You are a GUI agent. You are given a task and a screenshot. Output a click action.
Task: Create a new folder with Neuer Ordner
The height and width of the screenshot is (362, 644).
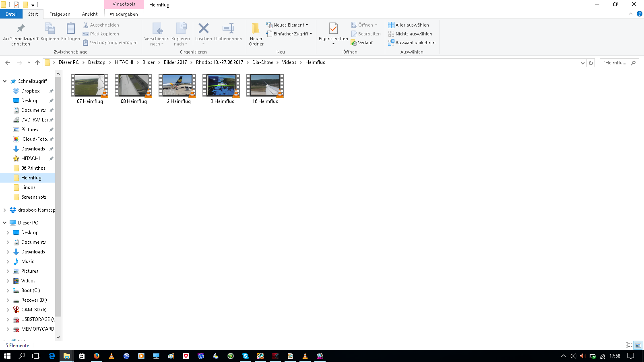(256, 34)
